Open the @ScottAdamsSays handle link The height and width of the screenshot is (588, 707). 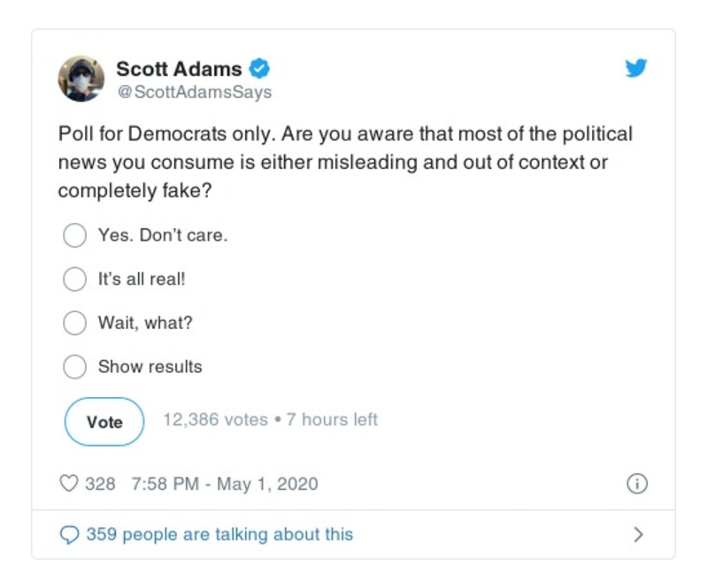coord(194,91)
